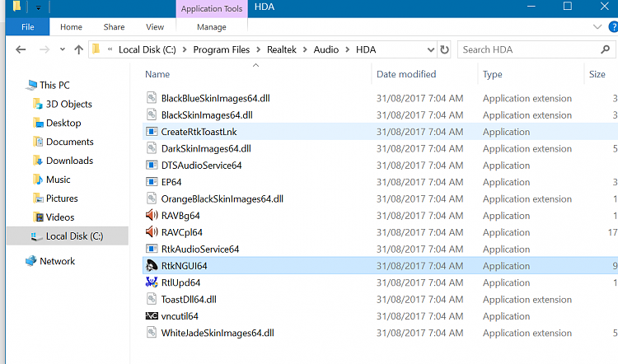Open Documents in navigation pane
This screenshot has width=618, height=364.
(70, 142)
